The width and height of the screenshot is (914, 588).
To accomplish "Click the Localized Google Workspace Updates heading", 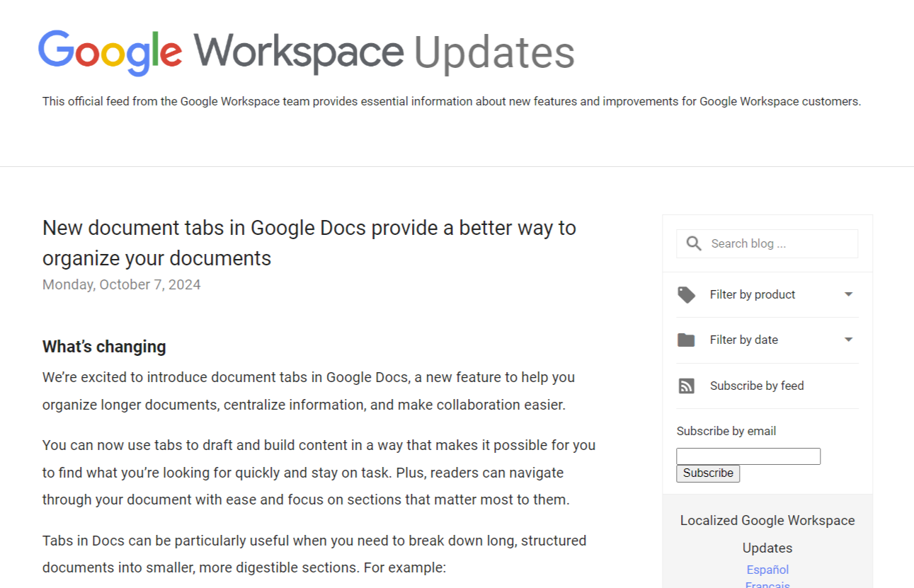I will tap(767, 534).
